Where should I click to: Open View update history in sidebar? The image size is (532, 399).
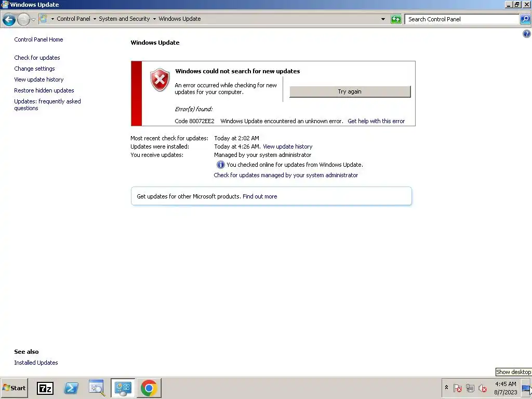pyautogui.click(x=38, y=79)
